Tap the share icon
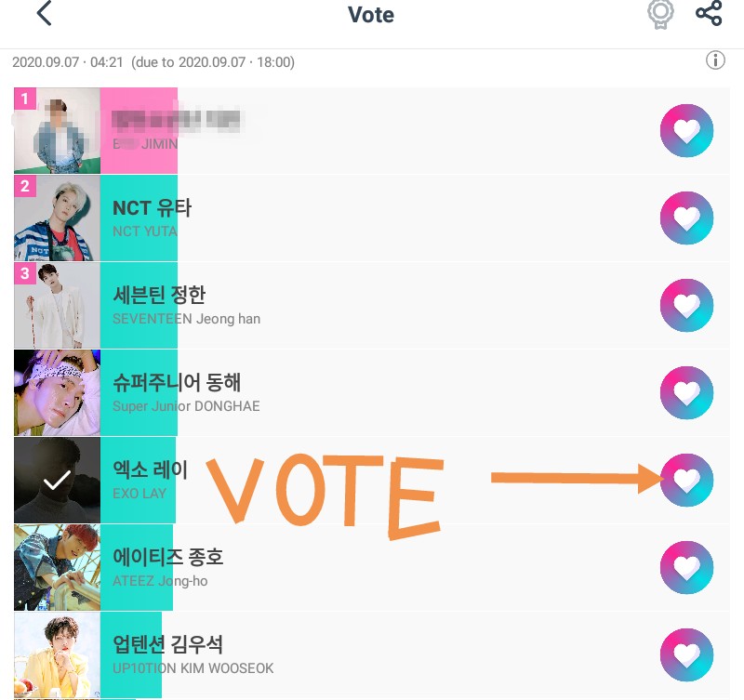This screenshot has width=744, height=700. click(x=709, y=13)
